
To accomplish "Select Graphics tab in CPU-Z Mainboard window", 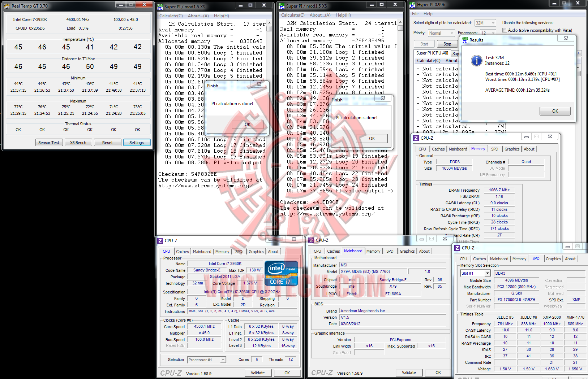I will tap(407, 251).
